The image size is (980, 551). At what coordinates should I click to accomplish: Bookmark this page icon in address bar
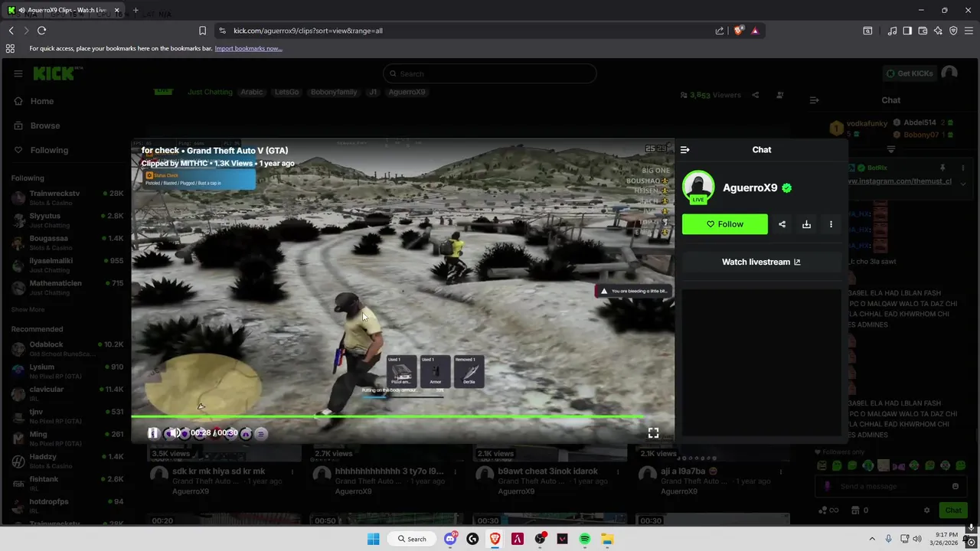pyautogui.click(x=202, y=31)
